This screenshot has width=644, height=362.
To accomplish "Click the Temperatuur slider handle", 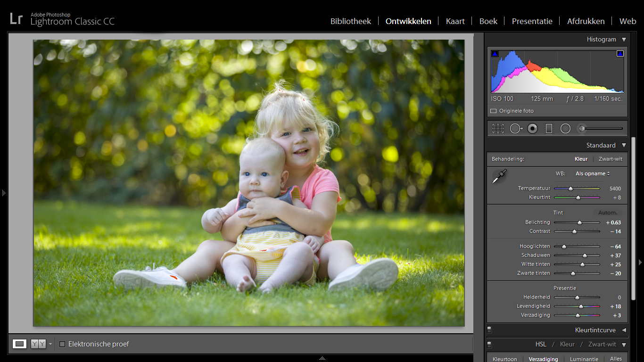I will click(x=570, y=189).
